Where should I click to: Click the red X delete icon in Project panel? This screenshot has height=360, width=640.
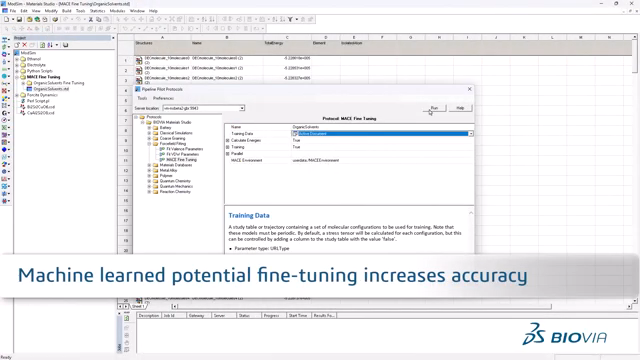[x=24, y=45]
